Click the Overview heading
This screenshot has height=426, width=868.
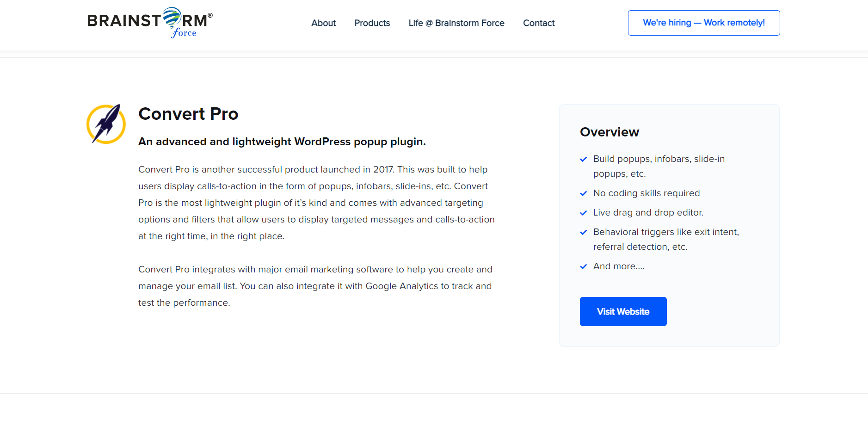(609, 132)
